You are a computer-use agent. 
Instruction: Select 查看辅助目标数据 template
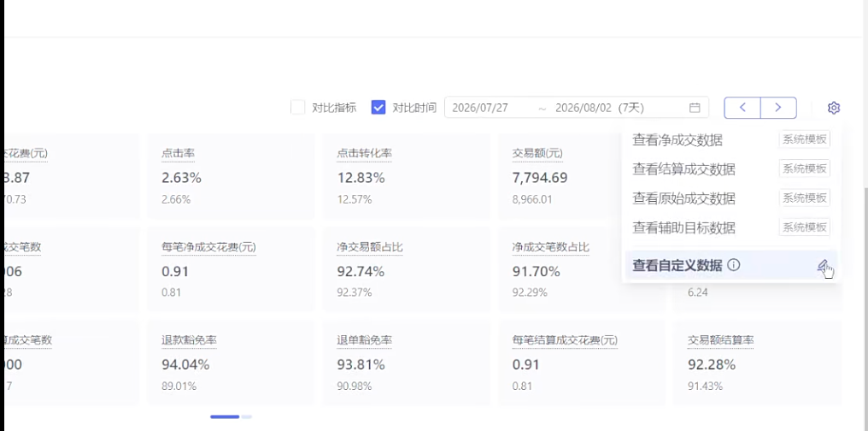(730, 227)
